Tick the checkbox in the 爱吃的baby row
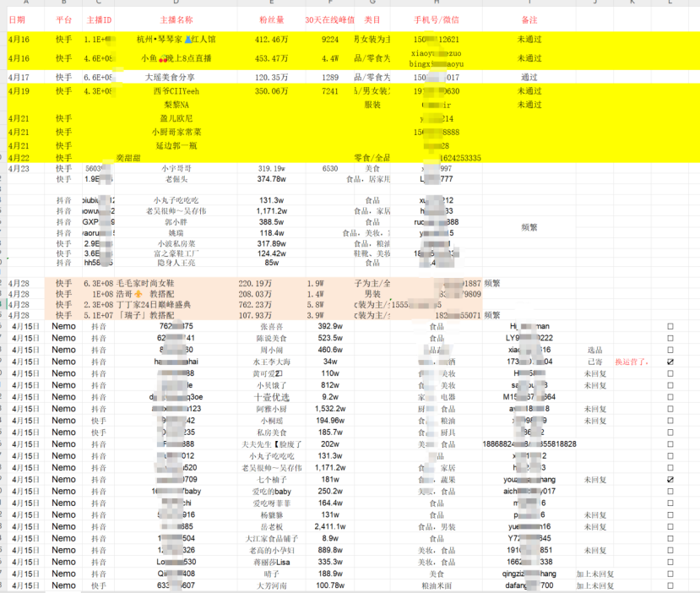700x593 pixels. point(670,491)
